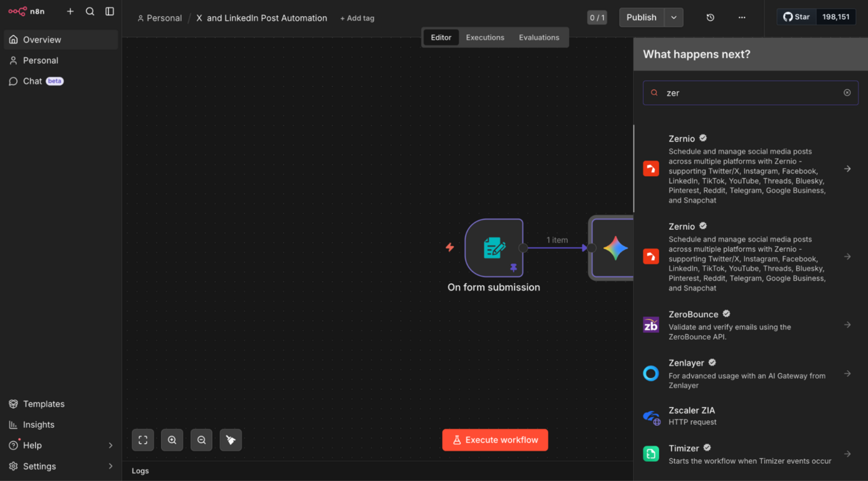Click the n8n logo
Image resolution: width=868 pixels, height=481 pixels.
pyautogui.click(x=26, y=11)
